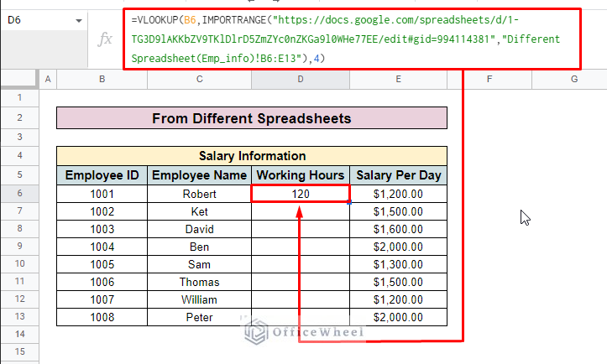
Task: Select empty Working Hours cell for Ket
Action: pyautogui.click(x=301, y=211)
